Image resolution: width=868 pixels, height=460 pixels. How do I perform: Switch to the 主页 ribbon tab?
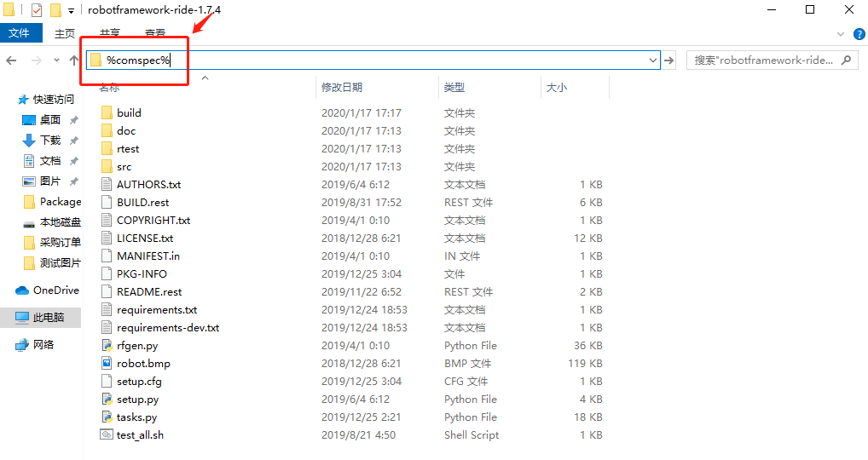coord(65,34)
